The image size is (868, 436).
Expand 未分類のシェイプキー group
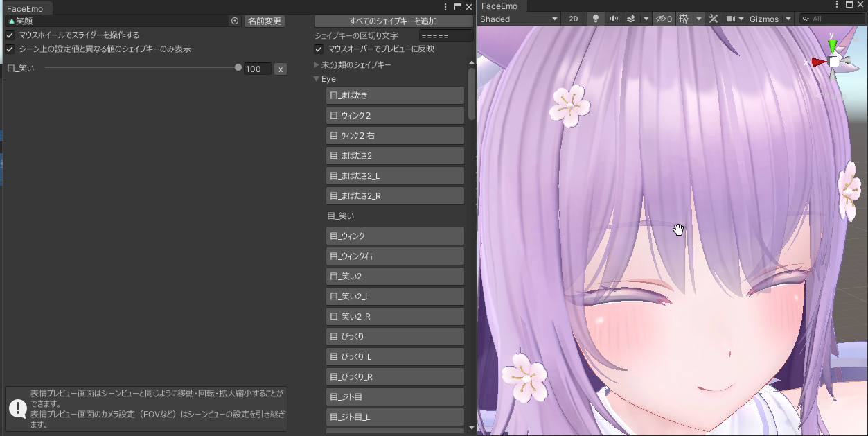[317, 64]
